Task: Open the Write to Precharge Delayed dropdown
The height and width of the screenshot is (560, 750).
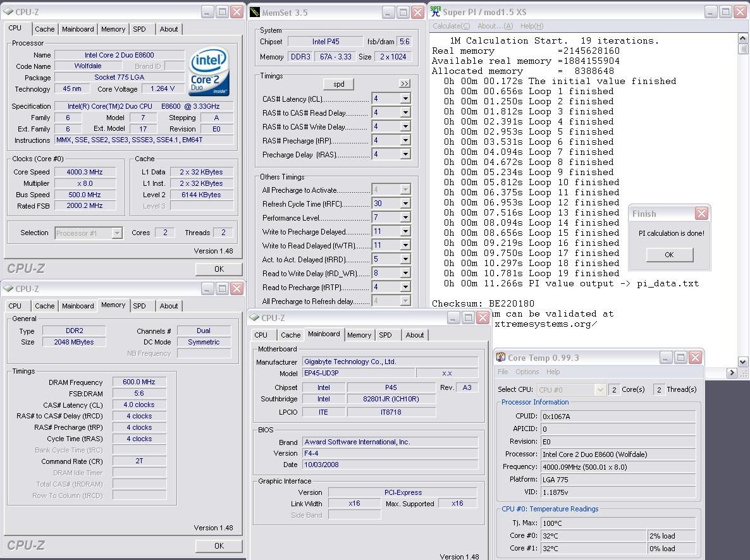Action: (405, 231)
